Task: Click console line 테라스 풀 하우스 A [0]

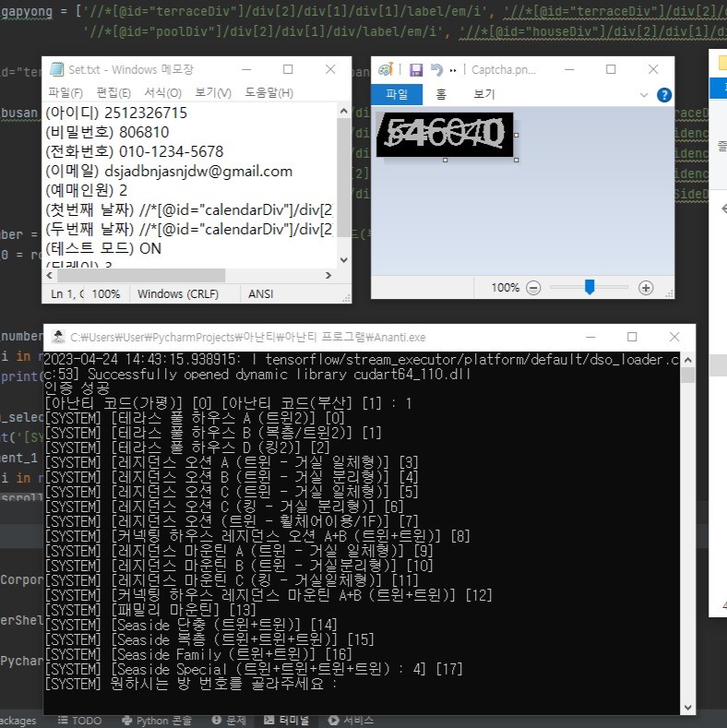Action: click(195, 418)
